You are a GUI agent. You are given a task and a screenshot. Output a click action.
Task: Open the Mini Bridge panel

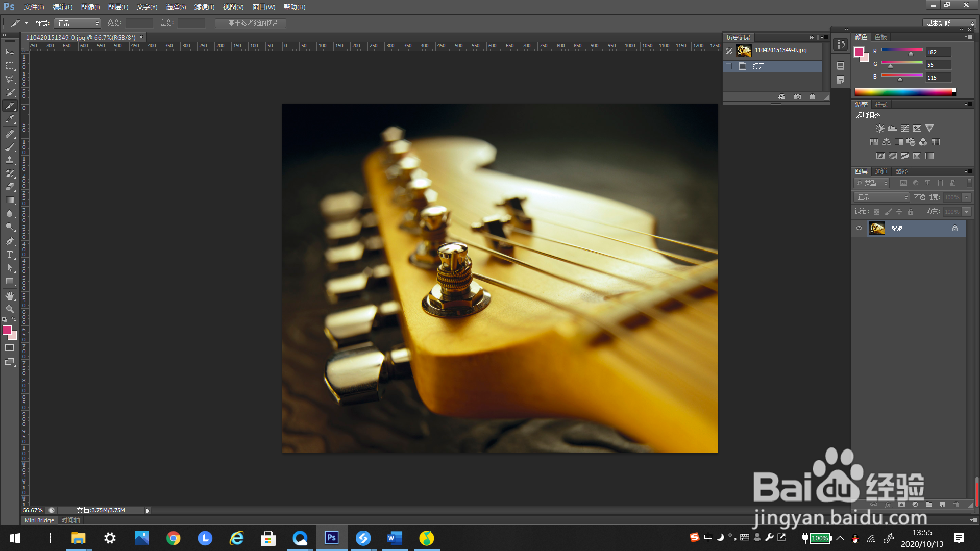(x=39, y=521)
